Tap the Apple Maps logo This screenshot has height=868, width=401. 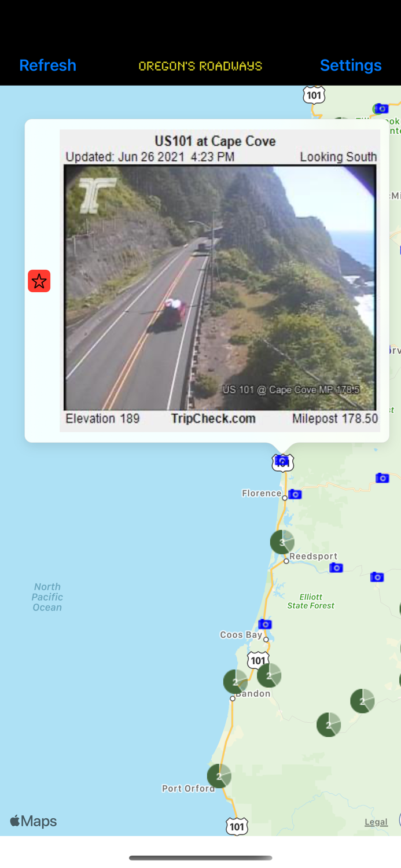pos(34,821)
